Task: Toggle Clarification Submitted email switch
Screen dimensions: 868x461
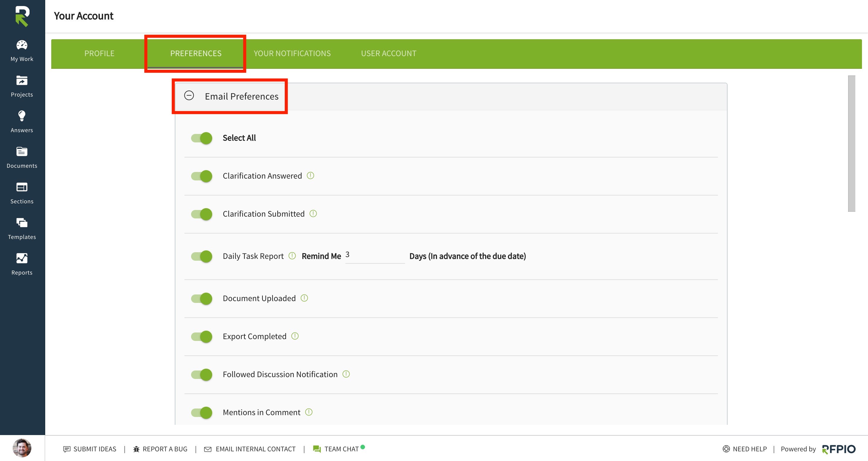Action: coord(202,214)
